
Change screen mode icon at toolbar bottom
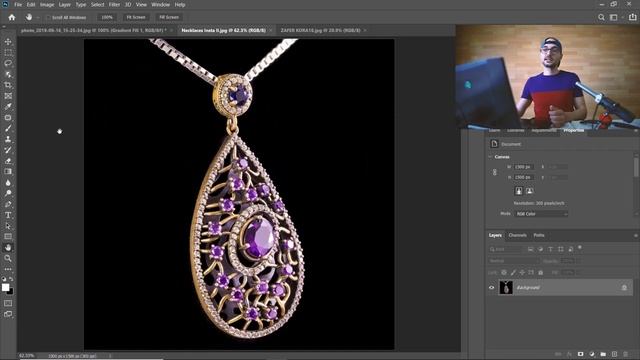click(8, 314)
